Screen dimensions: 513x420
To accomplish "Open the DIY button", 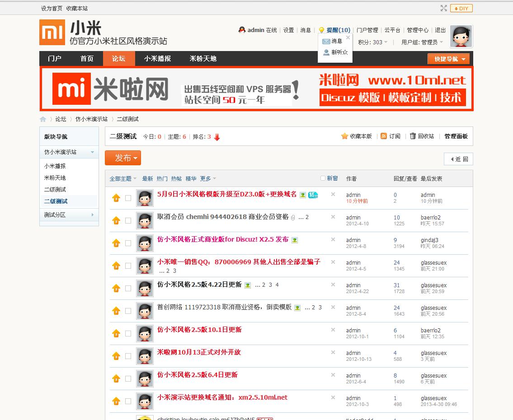I will click(x=461, y=8).
